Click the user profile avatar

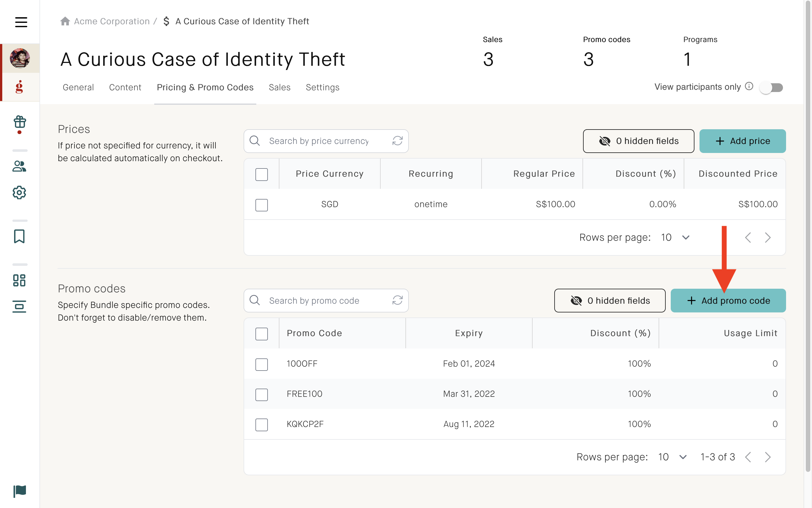(x=20, y=58)
